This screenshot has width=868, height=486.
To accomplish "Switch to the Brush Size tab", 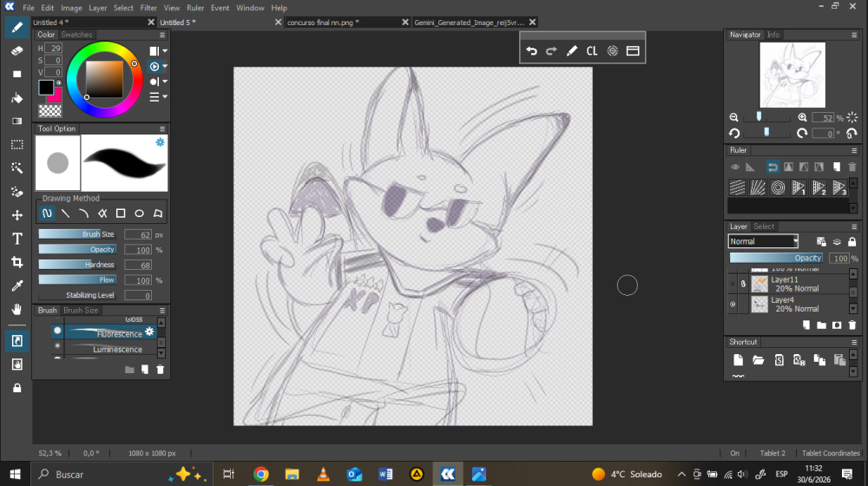I will pos(81,311).
